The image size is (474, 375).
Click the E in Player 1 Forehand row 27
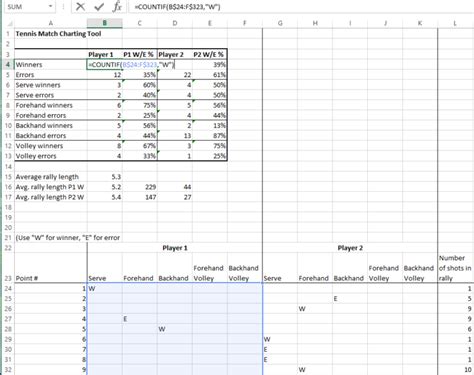(x=140, y=319)
